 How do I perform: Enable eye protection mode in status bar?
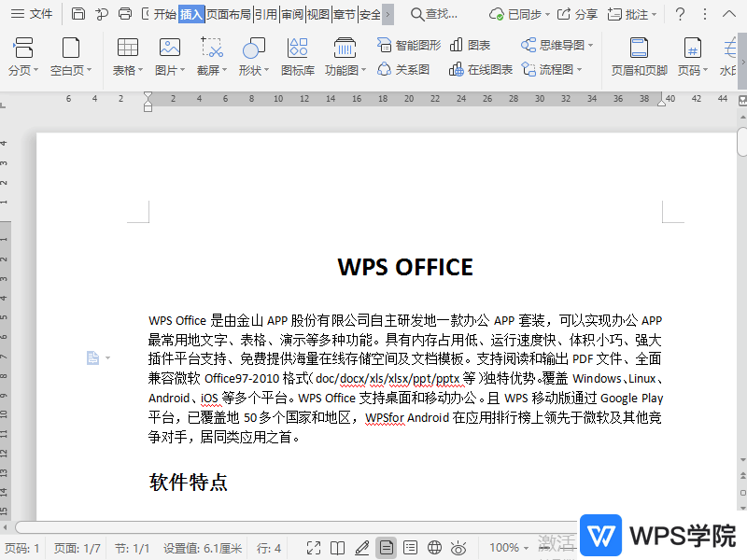(x=458, y=548)
